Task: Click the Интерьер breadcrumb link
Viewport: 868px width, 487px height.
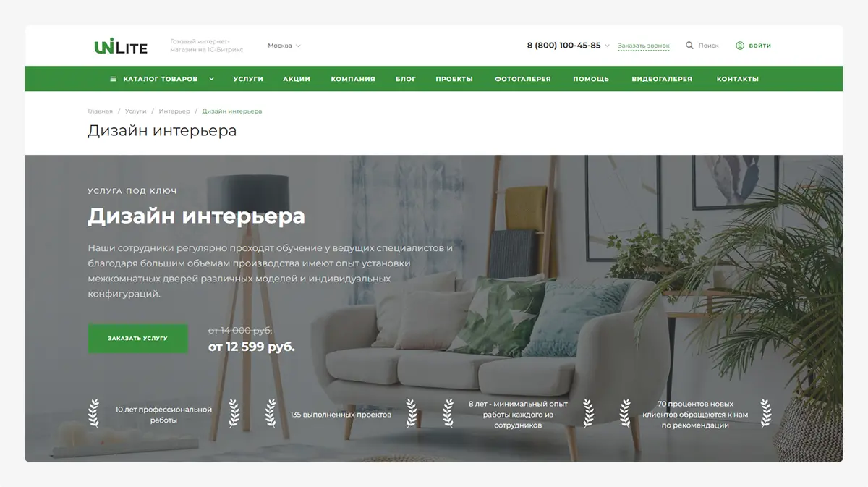Action: click(x=174, y=111)
